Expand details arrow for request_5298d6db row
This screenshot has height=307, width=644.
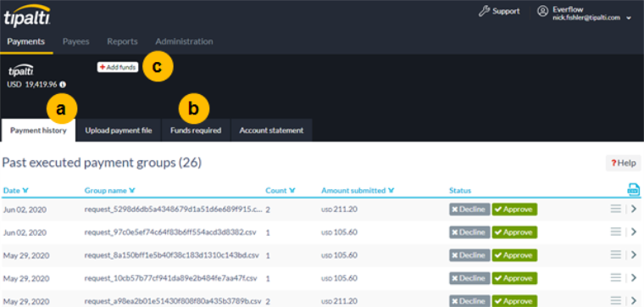coord(633,209)
